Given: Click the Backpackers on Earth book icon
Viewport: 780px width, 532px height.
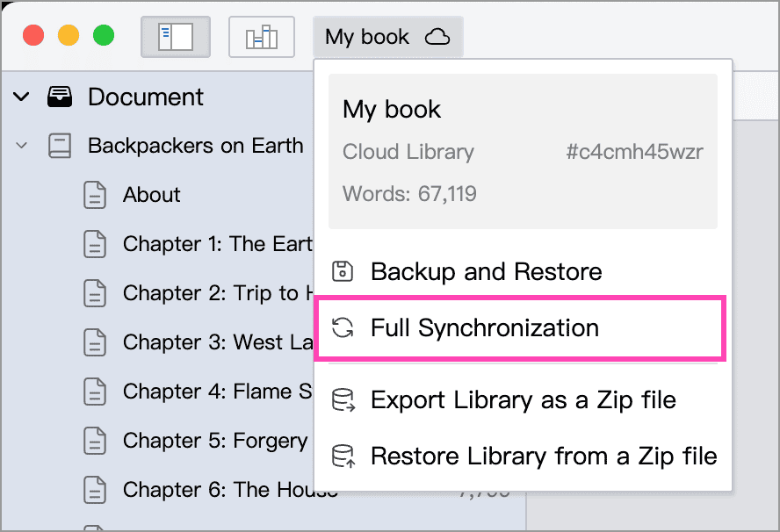Looking at the screenshot, I should tap(60, 146).
